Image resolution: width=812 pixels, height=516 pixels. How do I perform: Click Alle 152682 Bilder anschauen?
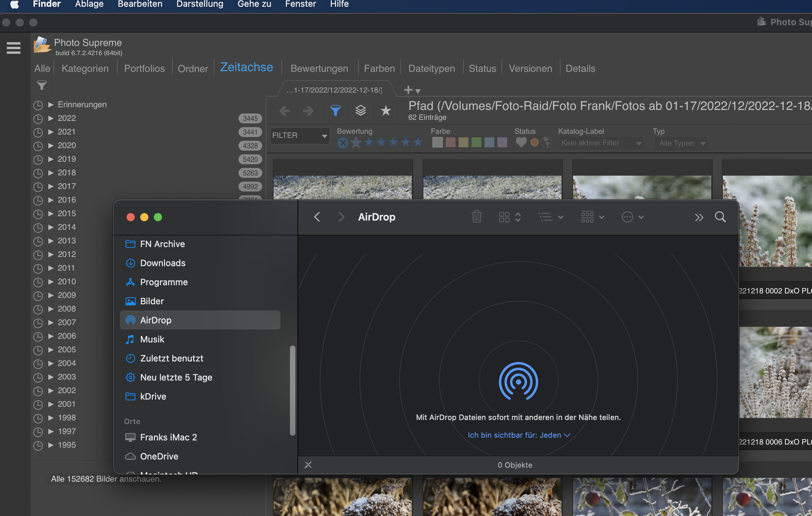(x=106, y=479)
